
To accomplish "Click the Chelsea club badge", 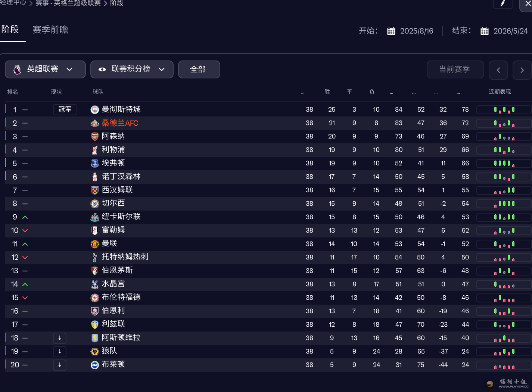I will click(x=95, y=204).
